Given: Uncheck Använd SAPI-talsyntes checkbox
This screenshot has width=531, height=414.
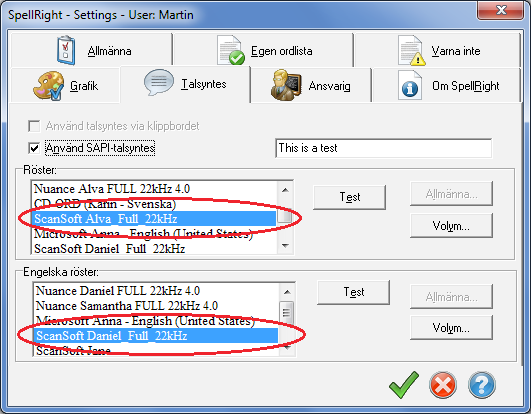Looking at the screenshot, I should pyautogui.click(x=34, y=148).
